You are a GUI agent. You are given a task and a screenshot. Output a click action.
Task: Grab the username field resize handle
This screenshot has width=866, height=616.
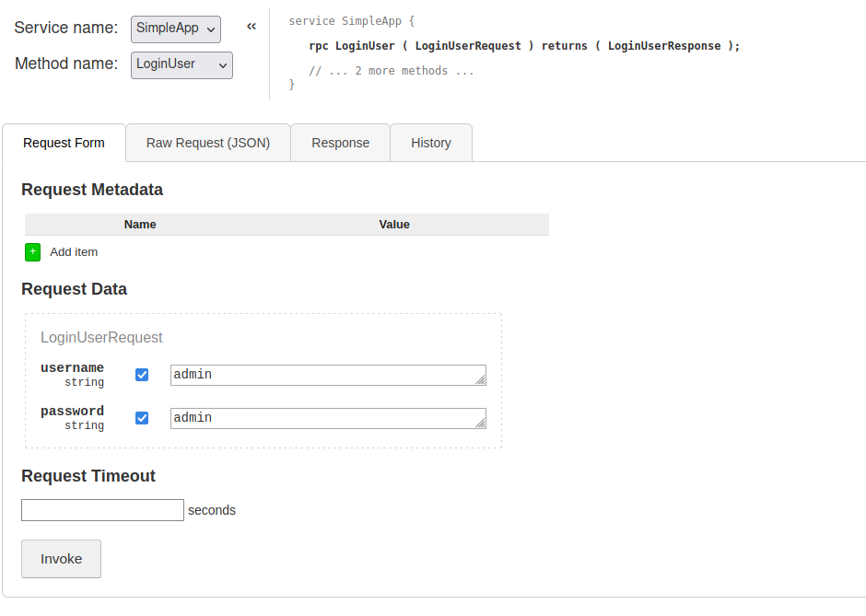tap(480, 379)
